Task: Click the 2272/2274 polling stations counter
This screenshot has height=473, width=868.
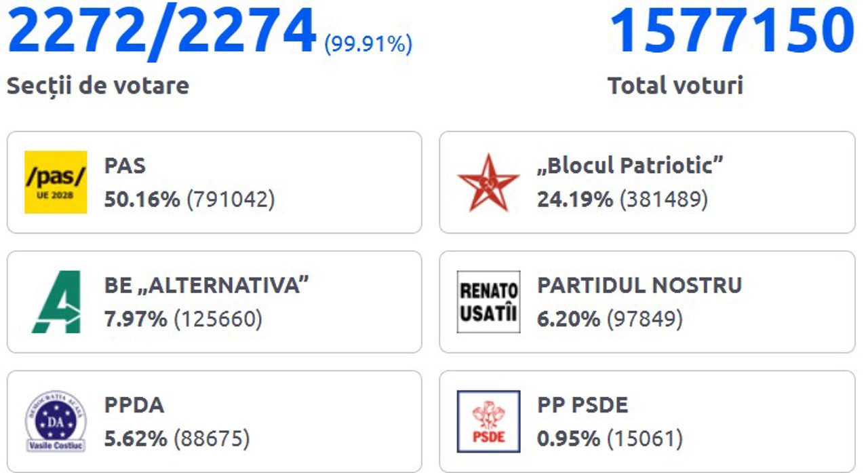Action: (161, 31)
